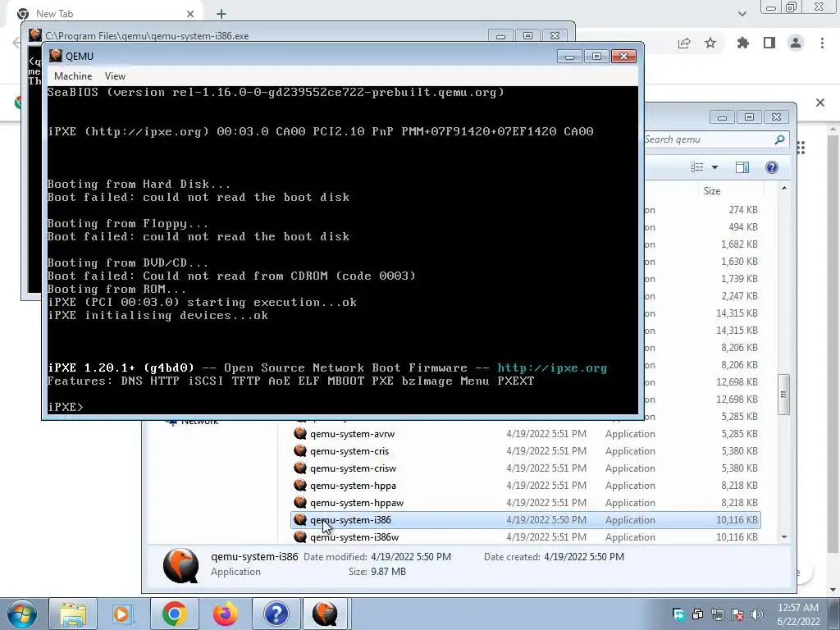Click the qemu-system-avrw file icon

300,433
